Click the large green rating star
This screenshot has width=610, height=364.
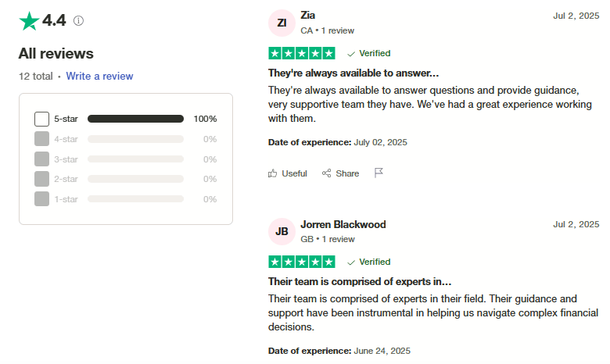tap(29, 21)
